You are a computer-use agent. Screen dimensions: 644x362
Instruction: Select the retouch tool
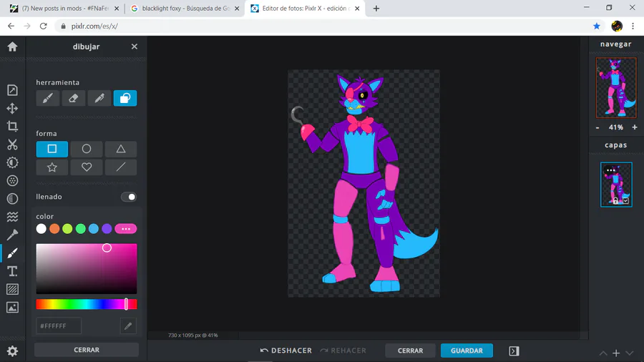coord(12,235)
